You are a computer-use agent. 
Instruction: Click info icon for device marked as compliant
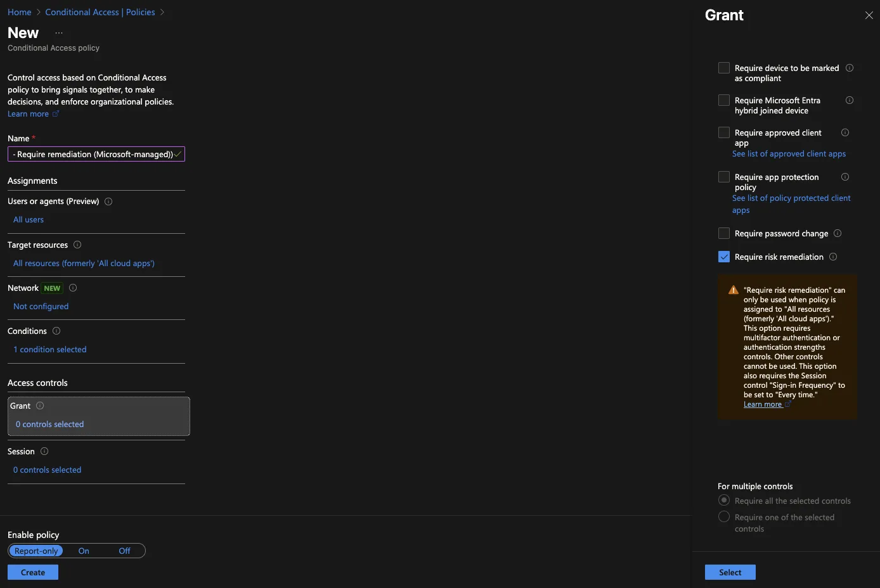tap(850, 68)
